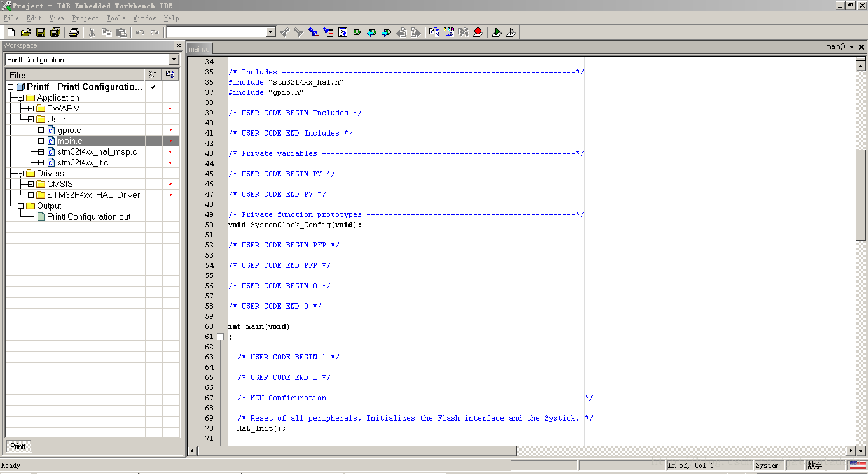Open the File menu
The image size is (868, 474).
pos(11,18)
